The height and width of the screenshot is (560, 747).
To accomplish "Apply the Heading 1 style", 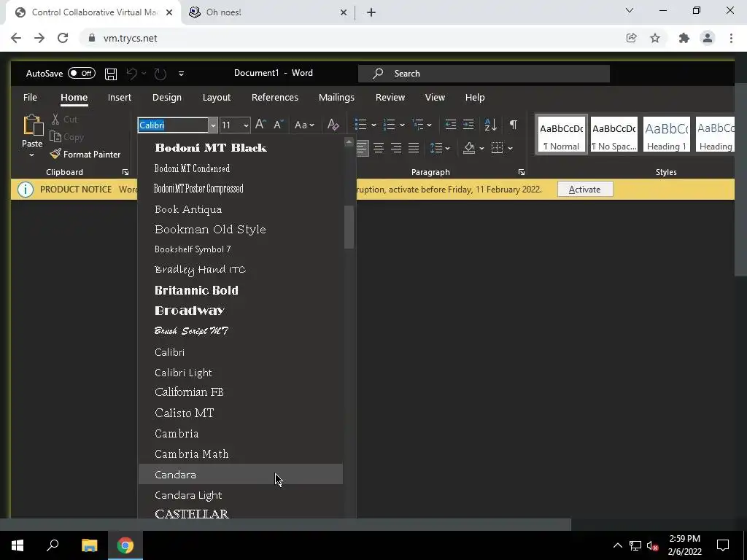I will [667, 134].
